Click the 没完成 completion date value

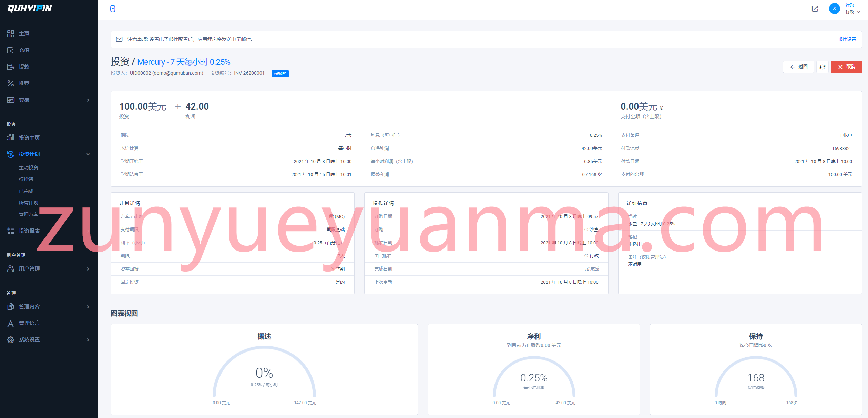(592, 269)
